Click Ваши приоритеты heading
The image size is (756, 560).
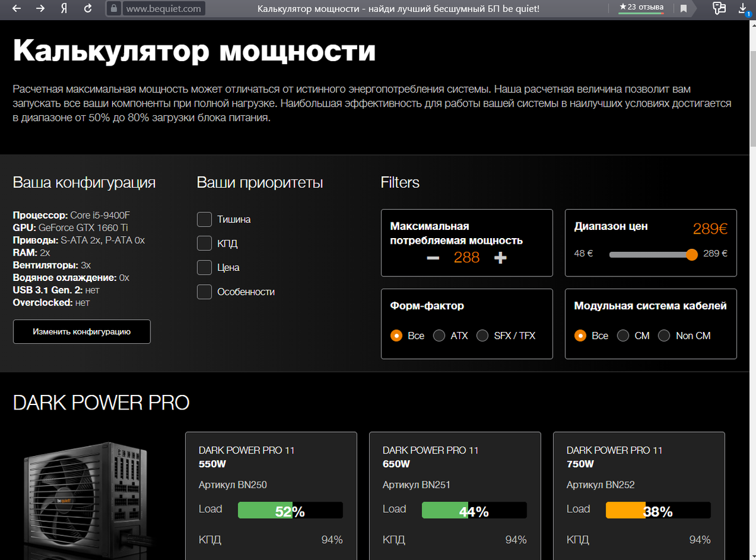point(260,183)
